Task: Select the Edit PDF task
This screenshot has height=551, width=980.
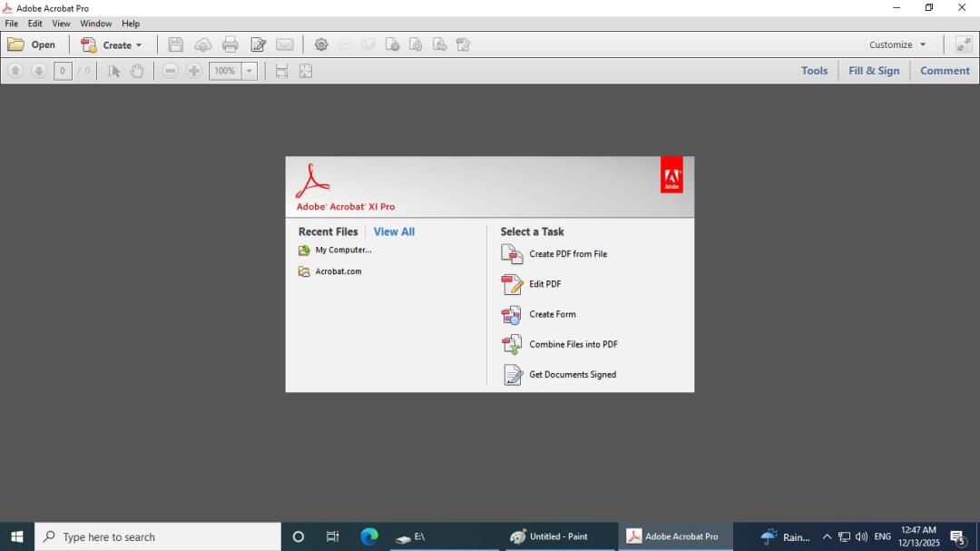Action: point(531,284)
